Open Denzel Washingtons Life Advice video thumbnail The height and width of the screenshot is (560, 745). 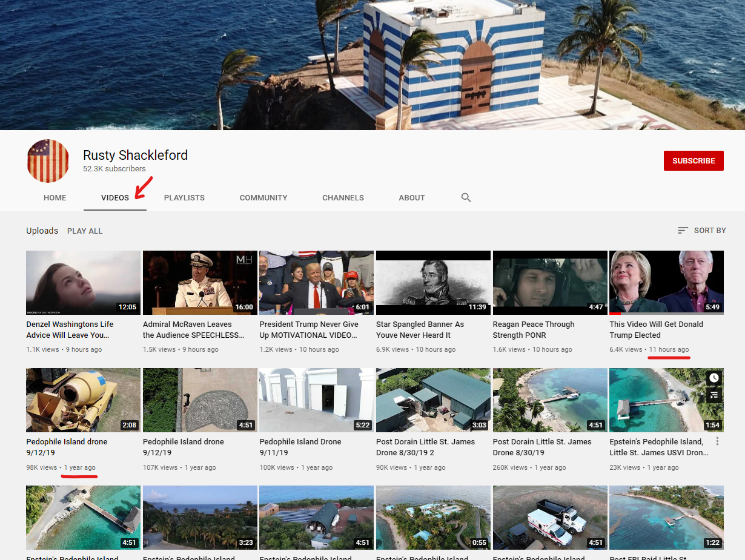coord(83,283)
